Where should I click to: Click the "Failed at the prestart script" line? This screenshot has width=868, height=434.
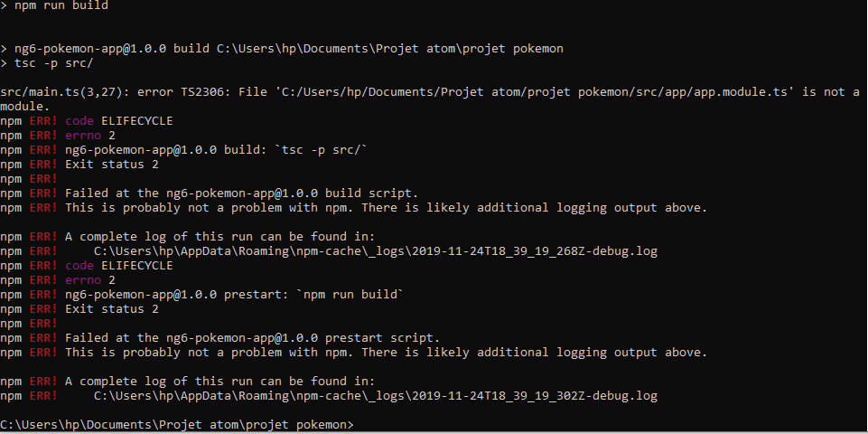pos(252,338)
